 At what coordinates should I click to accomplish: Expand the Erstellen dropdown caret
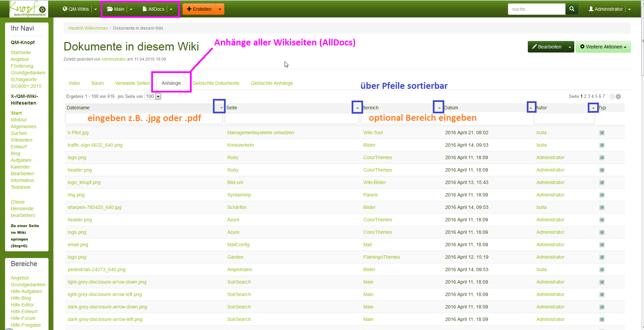[220, 9]
